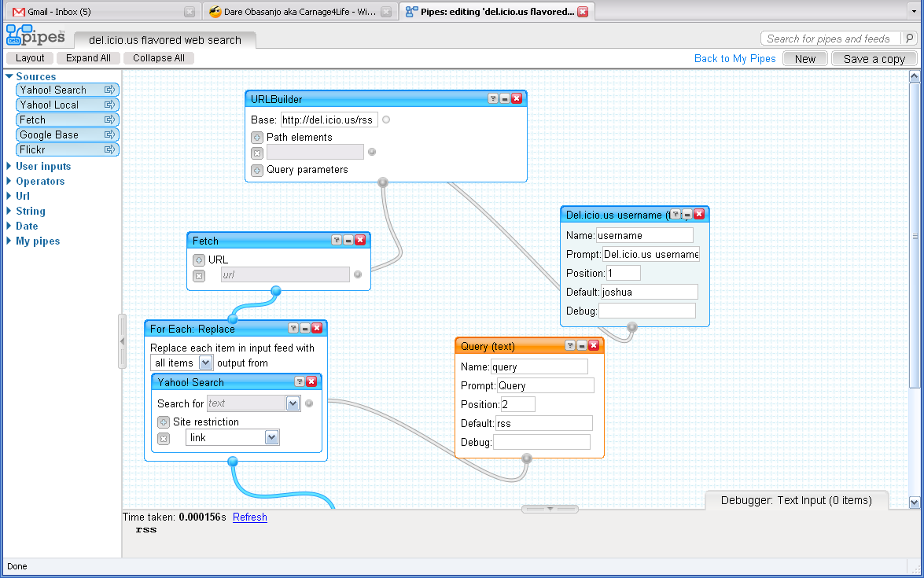Viewport: 924px width, 578px height.
Task: Click URLBuilder output terminal
Action: pyautogui.click(x=383, y=182)
